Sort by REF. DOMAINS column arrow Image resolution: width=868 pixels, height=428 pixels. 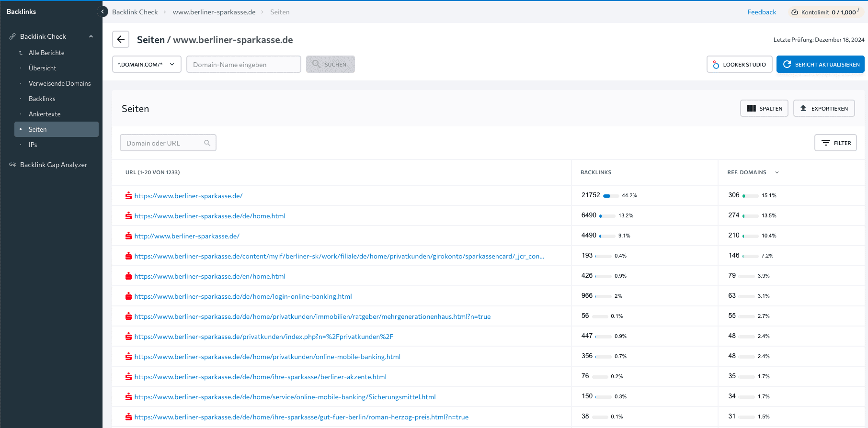[777, 172]
